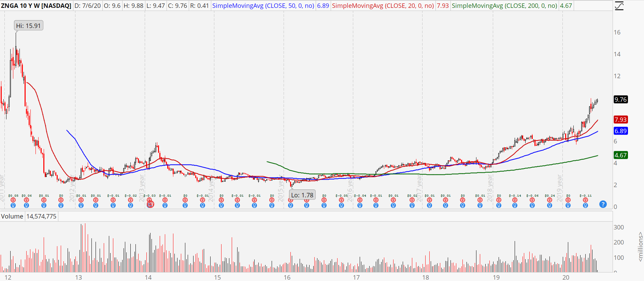Click the ZNGA 10 Y W [NASDAQ] title
This screenshot has width=644, height=281.
tap(36, 6)
